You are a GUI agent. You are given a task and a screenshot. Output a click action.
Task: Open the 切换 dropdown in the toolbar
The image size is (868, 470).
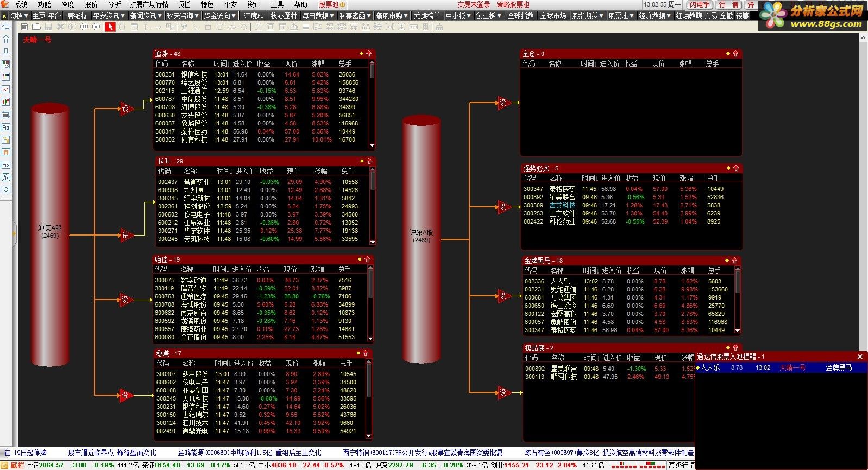click(19, 16)
